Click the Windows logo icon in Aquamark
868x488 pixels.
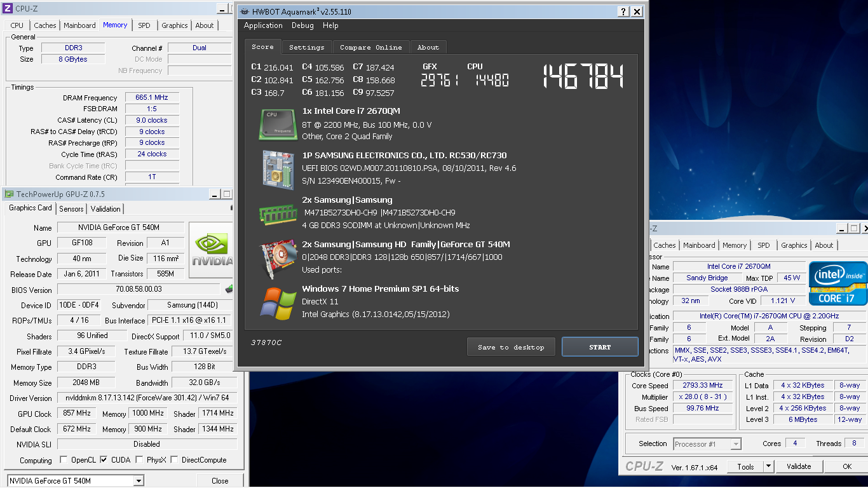(278, 302)
